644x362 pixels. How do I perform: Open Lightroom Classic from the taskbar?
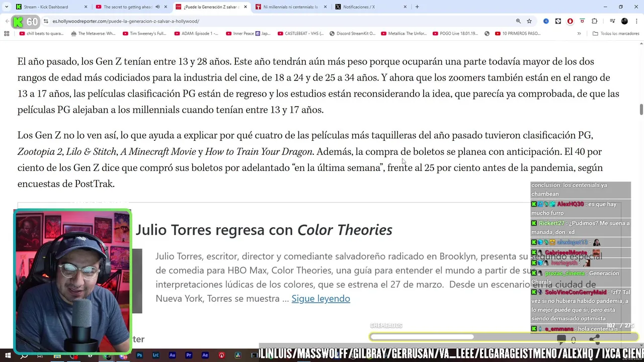pyautogui.click(x=155, y=355)
